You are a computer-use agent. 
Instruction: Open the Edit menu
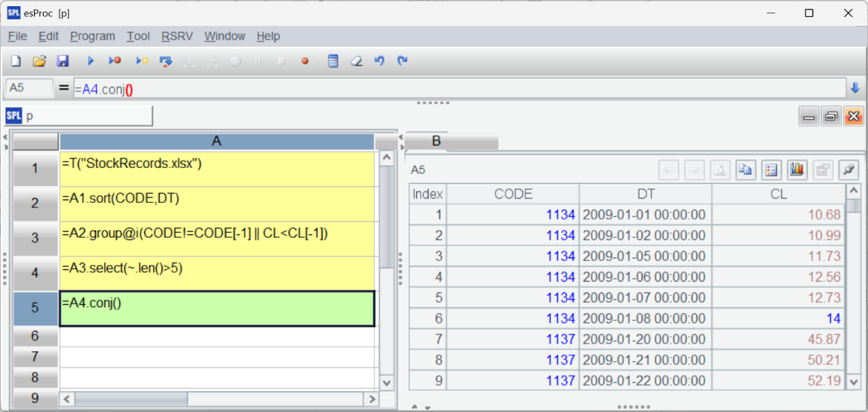[x=49, y=36]
